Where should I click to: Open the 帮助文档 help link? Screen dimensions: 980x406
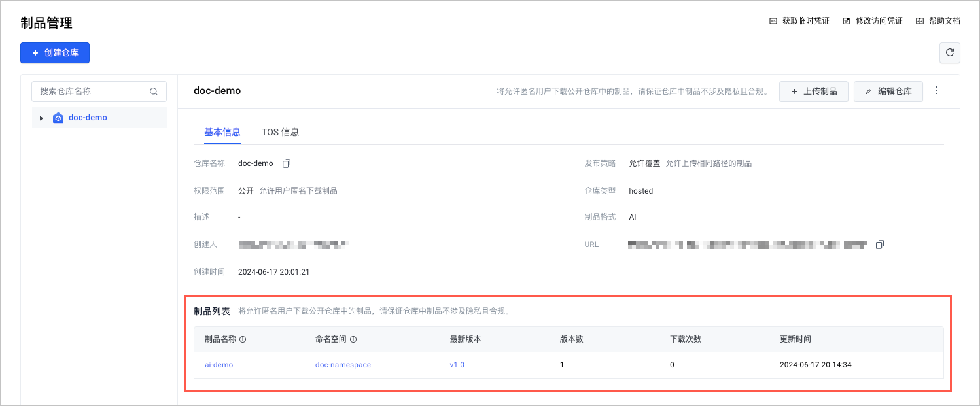pos(938,21)
